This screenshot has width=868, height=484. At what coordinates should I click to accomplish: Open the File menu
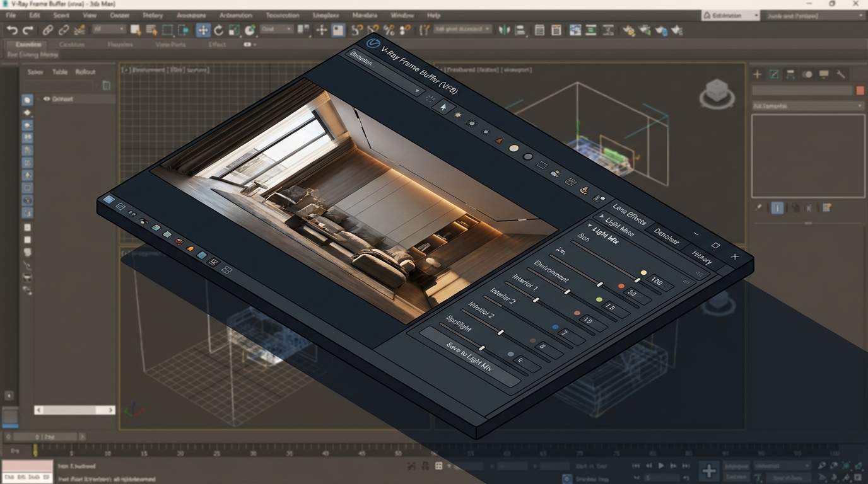(x=11, y=14)
